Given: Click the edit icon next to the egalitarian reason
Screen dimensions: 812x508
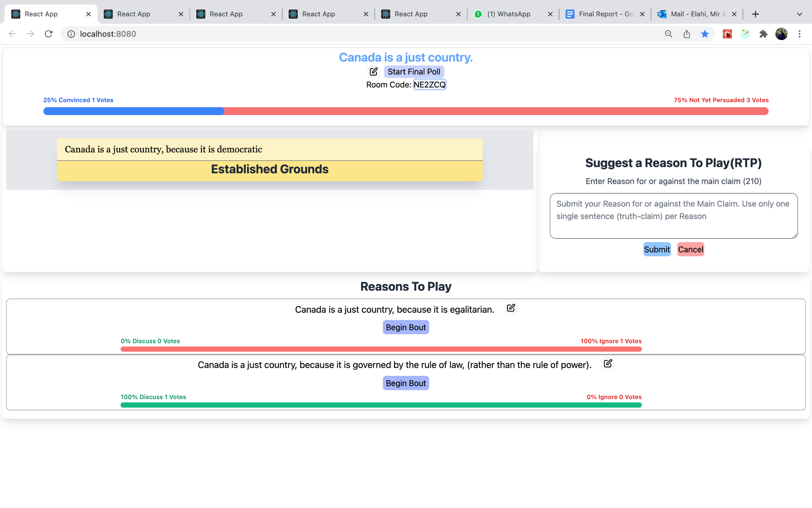Looking at the screenshot, I should click(x=510, y=308).
